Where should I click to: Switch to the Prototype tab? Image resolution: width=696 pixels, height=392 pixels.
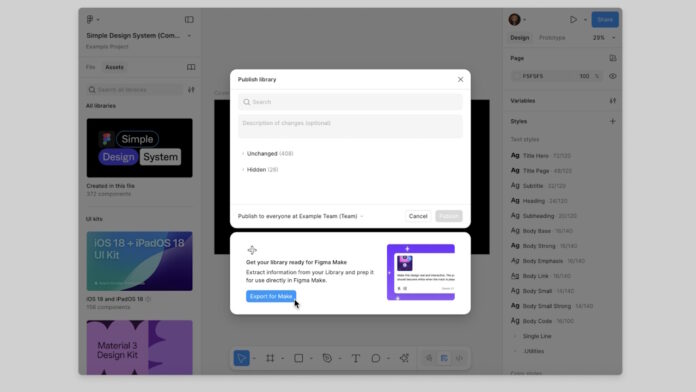[x=552, y=38]
